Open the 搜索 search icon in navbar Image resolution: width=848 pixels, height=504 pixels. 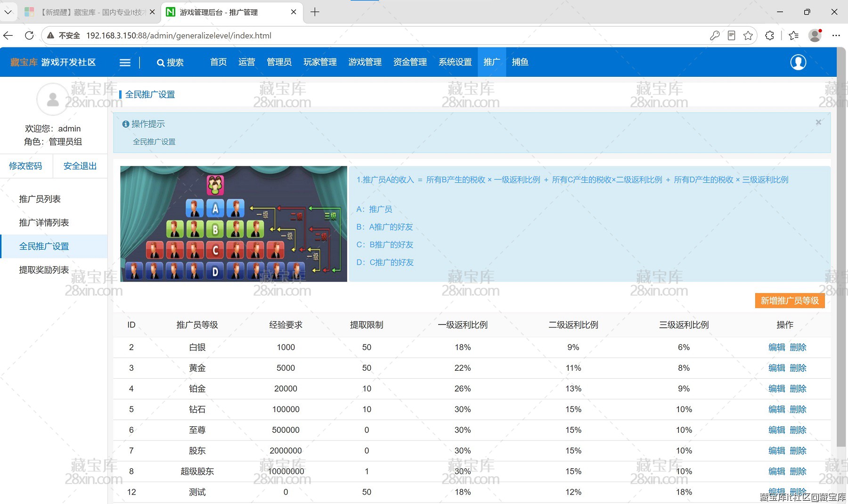pyautogui.click(x=170, y=62)
